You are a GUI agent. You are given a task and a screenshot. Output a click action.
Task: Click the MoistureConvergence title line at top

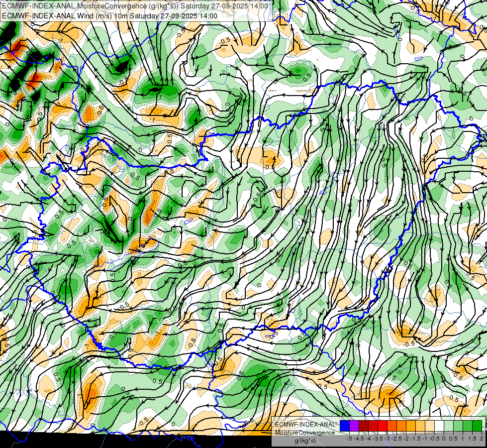click(x=135, y=5)
